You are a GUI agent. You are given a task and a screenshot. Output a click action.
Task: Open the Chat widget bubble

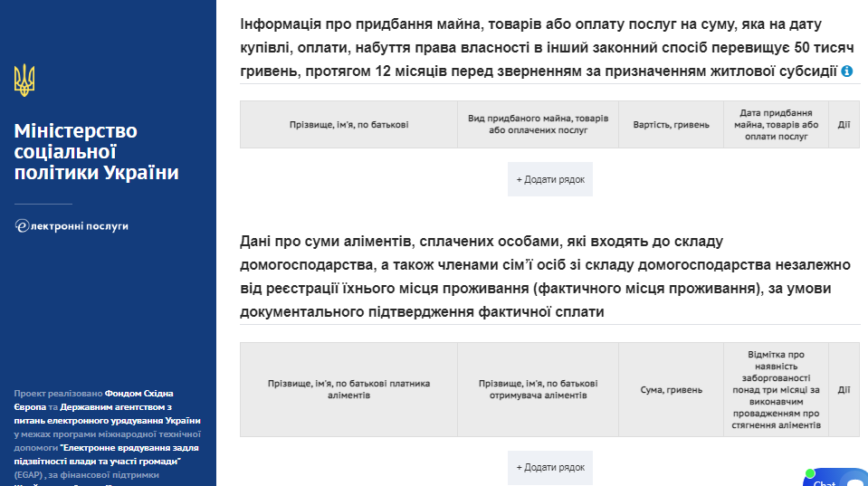click(836, 477)
